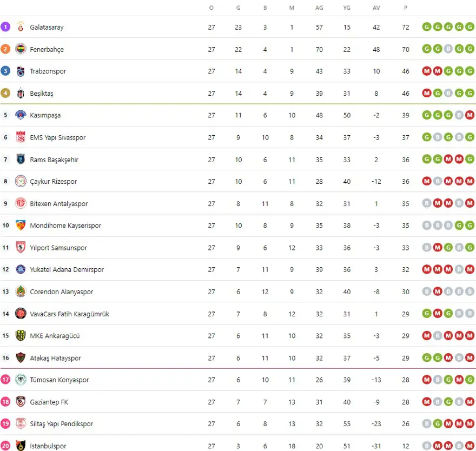Sort the table by the 'P' column header
The width and height of the screenshot is (476, 451).
(406, 8)
